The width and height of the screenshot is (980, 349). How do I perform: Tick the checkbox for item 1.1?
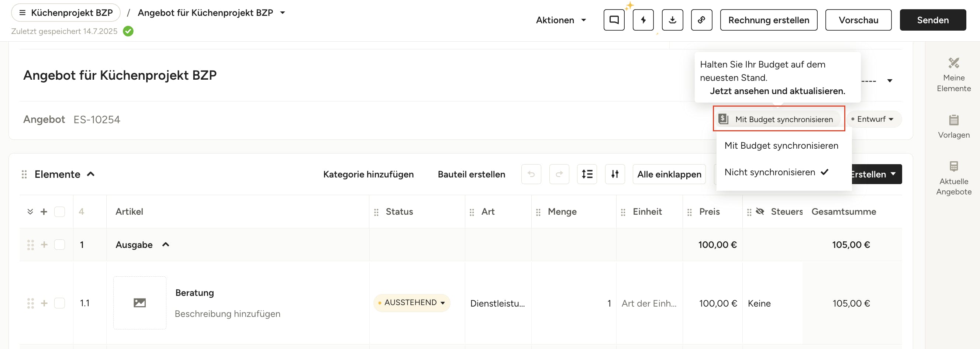click(x=59, y=303)
